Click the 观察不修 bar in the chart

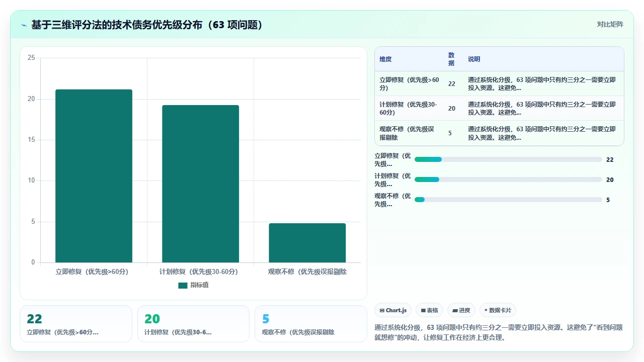307,243
